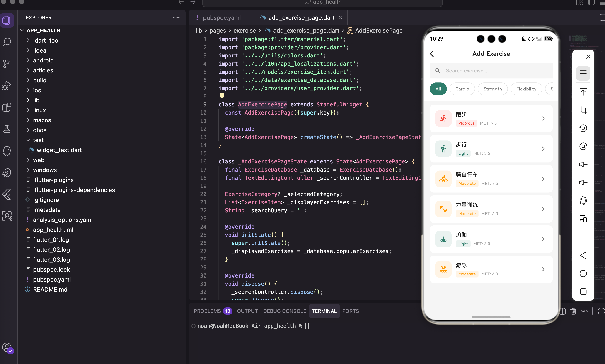Open the Extensions view
Screen dimensions: 605x364
(x=7, y=107)
